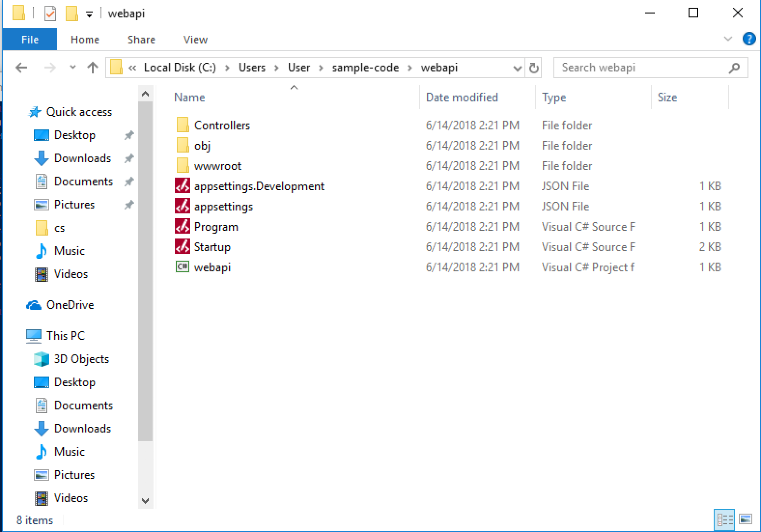
Task: Switch to details view button
Action: point(725,519)
